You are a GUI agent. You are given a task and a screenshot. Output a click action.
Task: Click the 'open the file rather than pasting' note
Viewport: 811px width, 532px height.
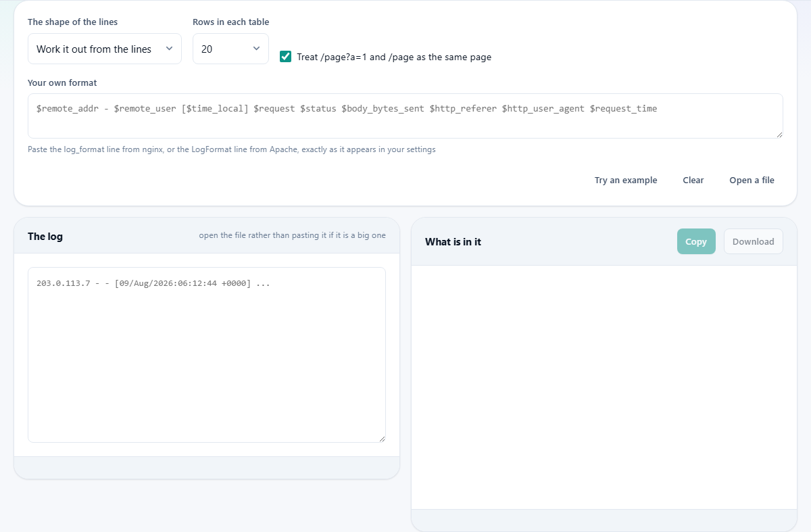(292, 235)
